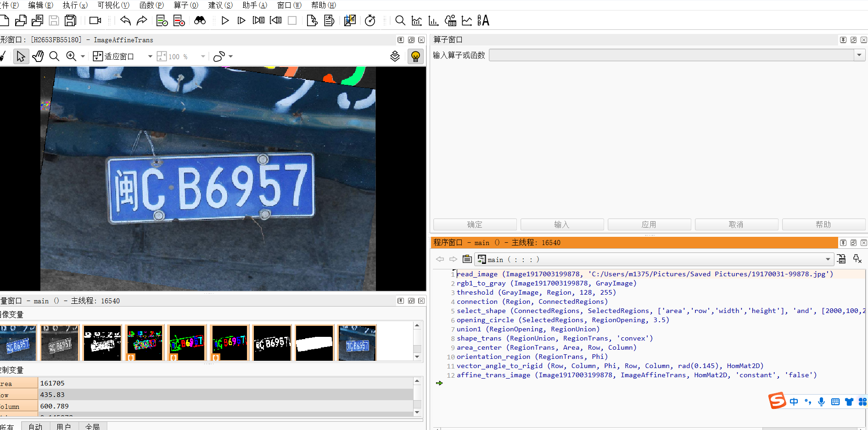
Task: Select the last rotated plate thumbnail
Action: pos(357,343)
